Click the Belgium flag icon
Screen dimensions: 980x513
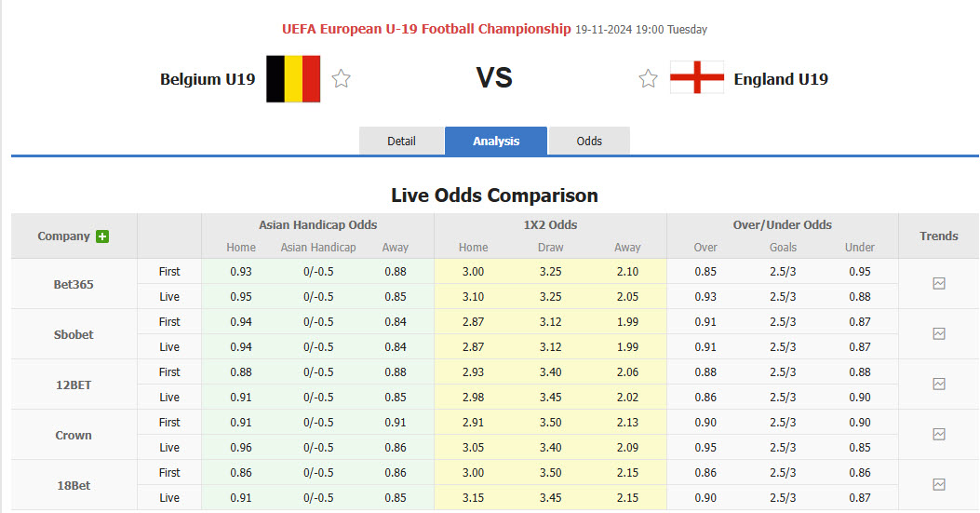coord(293,79)
